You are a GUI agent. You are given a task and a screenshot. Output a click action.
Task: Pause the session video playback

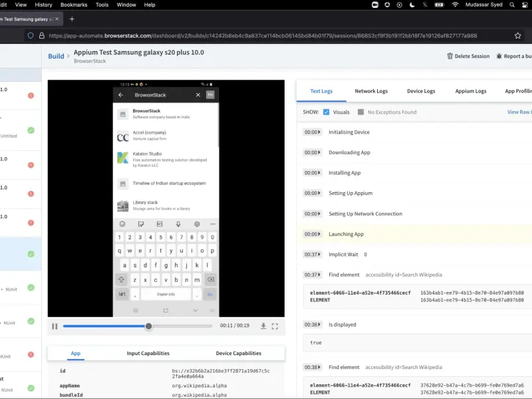[55, 326]
